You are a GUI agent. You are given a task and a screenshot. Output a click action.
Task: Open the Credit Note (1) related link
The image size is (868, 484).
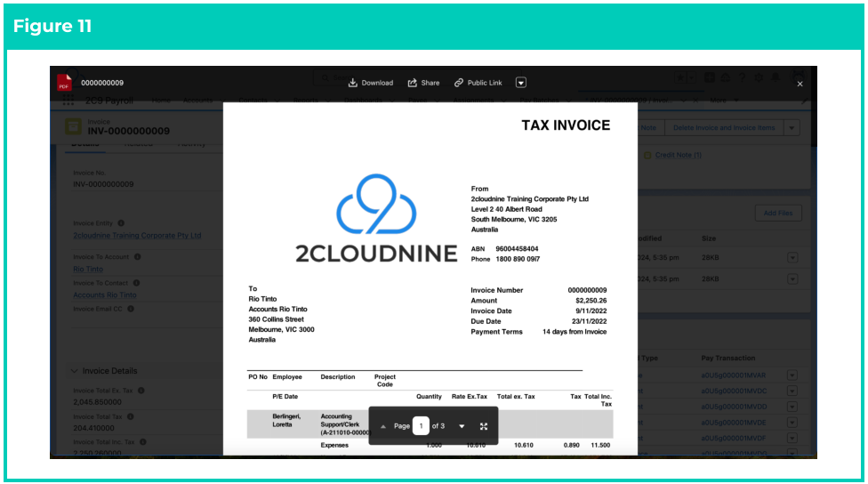coord(678,155)
